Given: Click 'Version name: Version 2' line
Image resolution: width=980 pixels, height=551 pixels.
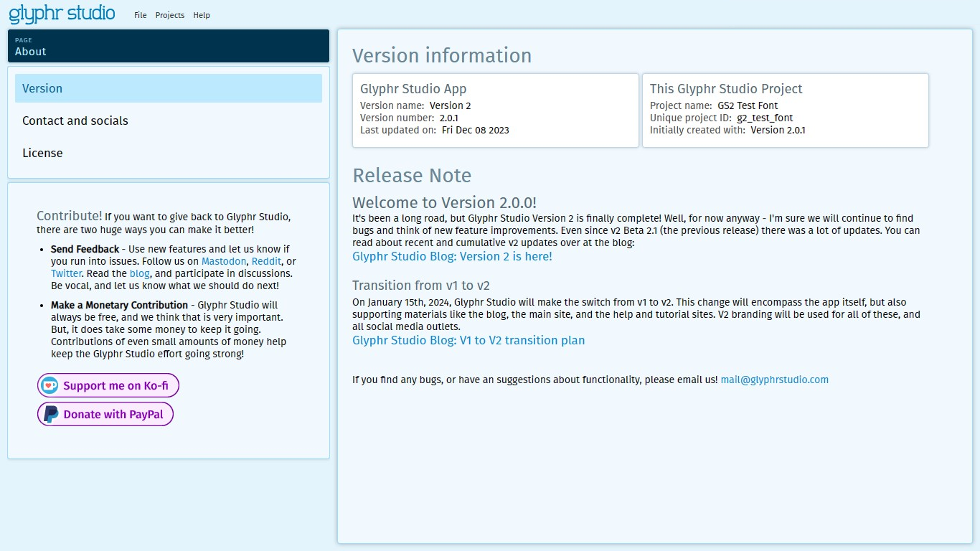Looking at the screenshot, I should (x=415, y=105).
